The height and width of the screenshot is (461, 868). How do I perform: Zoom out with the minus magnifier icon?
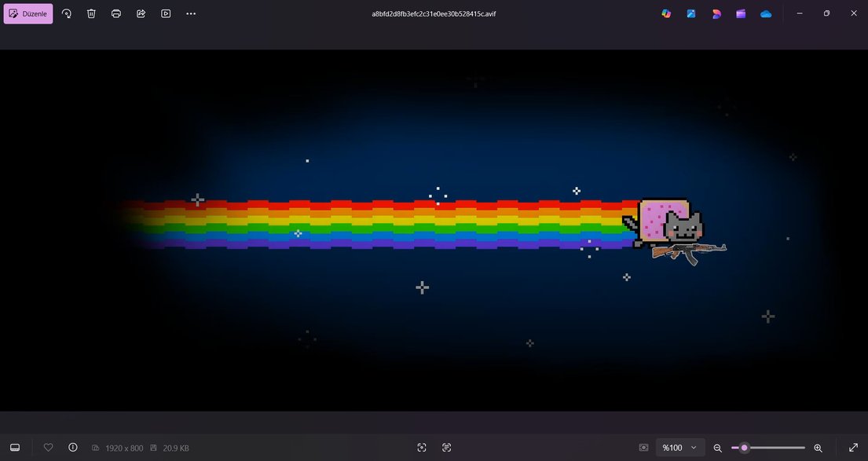[x=717, y=448]
